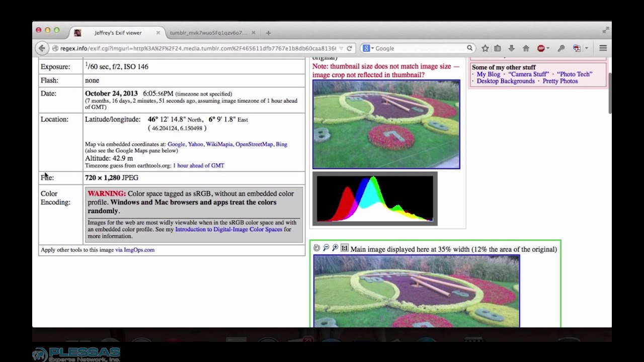Go back using the browser back arrow
This screenshot has height=362, width=644.
tap(42, 48)
